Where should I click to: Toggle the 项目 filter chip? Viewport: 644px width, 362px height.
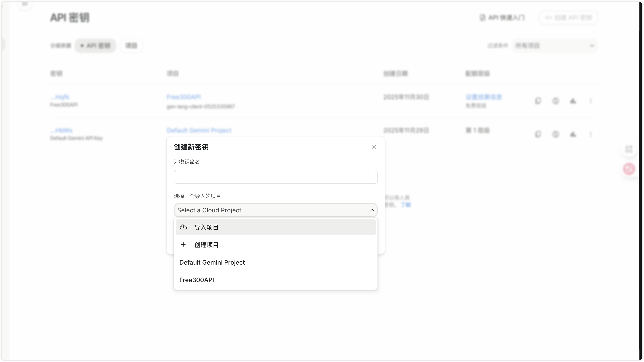point(131,45)
